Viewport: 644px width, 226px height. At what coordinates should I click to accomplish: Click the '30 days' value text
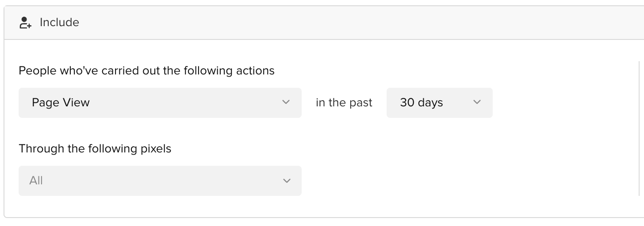[421, 103]
